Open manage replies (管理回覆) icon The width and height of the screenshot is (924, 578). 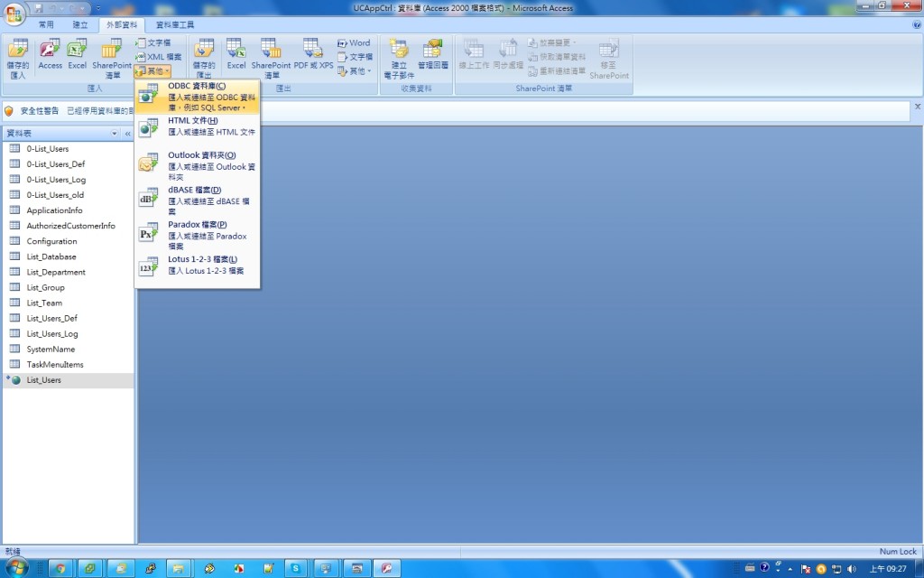433,55
